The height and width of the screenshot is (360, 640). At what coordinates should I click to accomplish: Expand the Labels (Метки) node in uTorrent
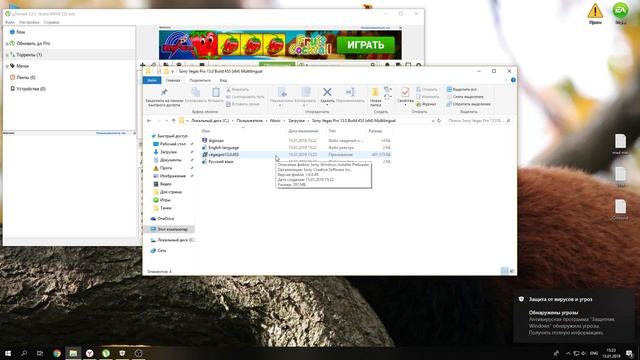pos(7,66)
